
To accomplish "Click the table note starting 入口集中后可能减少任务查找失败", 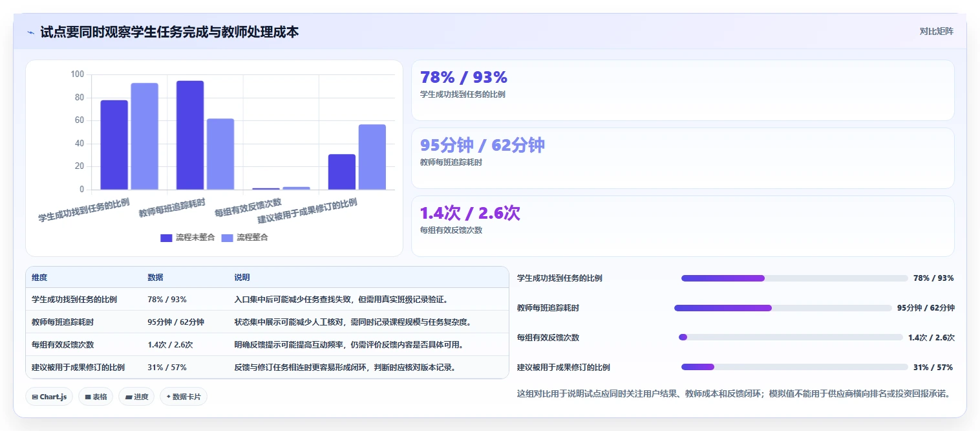I will 341,300.
